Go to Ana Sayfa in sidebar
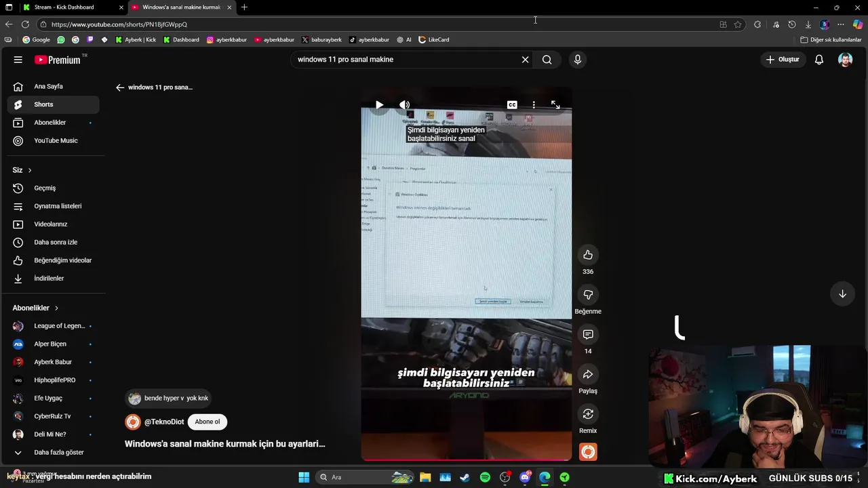This screenshot has width=868, height=488. [x=53, y=87]
